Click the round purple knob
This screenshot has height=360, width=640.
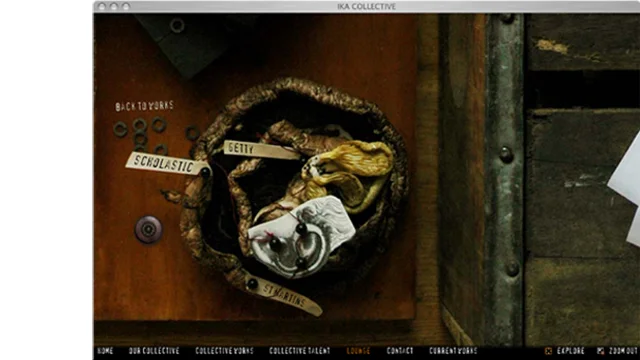(x=148, y=229)
